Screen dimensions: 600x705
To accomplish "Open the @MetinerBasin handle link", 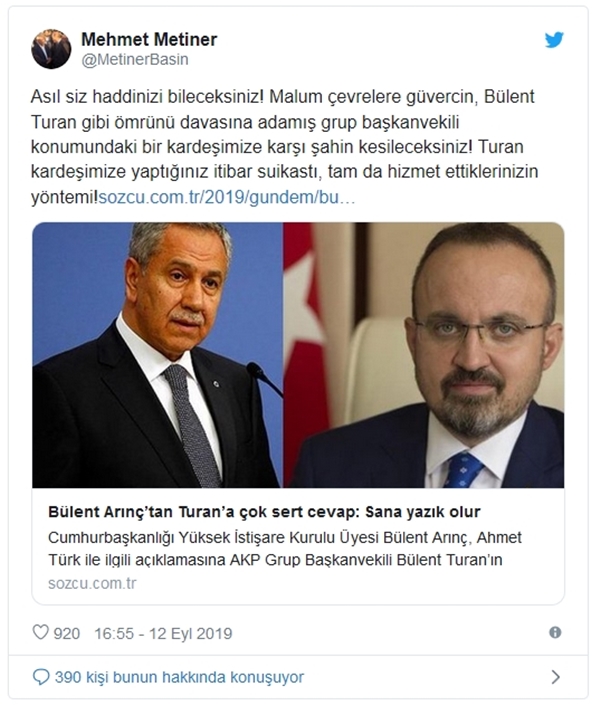I will (x=134, y=60).
